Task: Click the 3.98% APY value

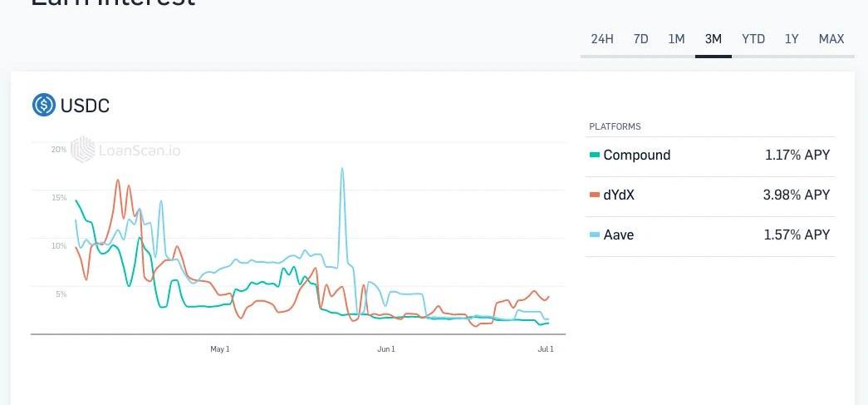Action: pyautogui.click(x=796, y=195)
